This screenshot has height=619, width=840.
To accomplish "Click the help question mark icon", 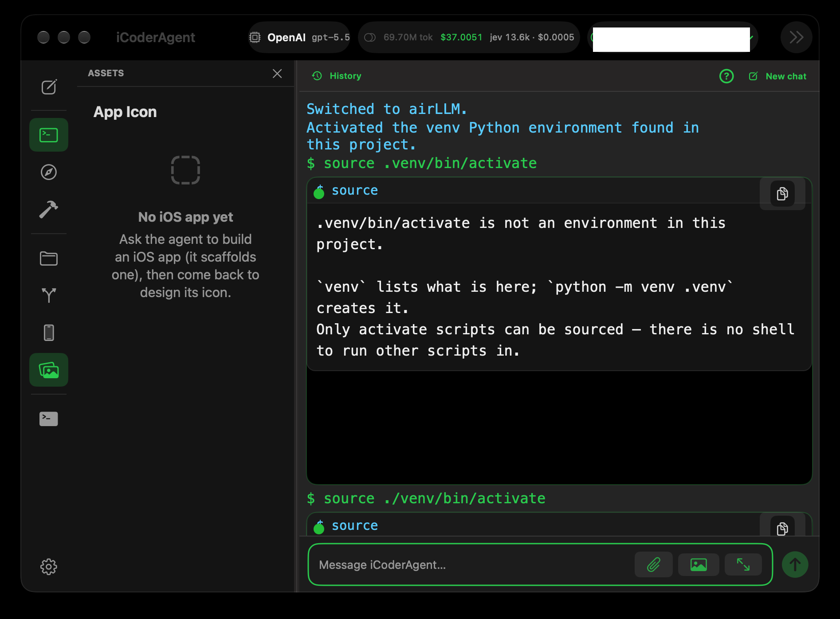I will [726, 76].
